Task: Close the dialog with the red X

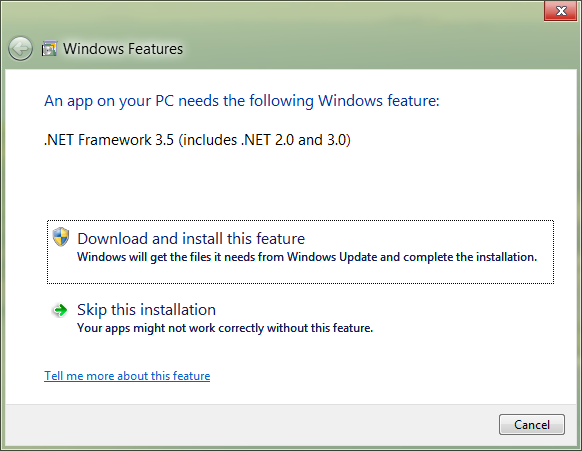Action: [x=561, y=11]
